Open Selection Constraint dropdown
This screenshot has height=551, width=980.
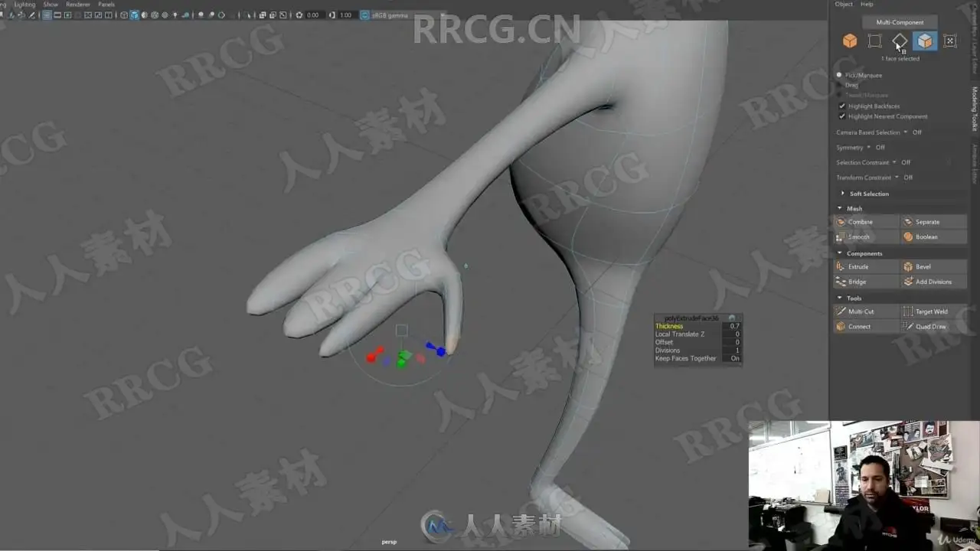894,162
